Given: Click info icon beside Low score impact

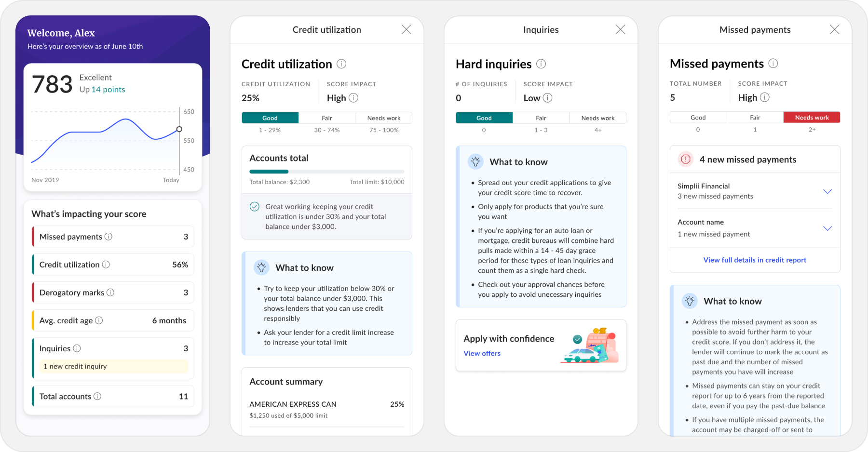Looking at the screenshot, I should coord(547,98).
